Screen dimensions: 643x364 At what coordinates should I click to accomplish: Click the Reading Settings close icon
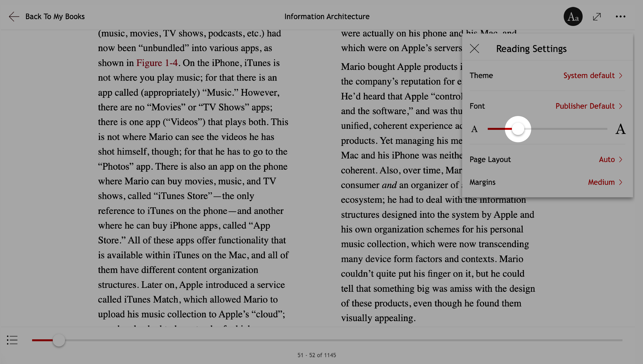[x=474, y=49]
